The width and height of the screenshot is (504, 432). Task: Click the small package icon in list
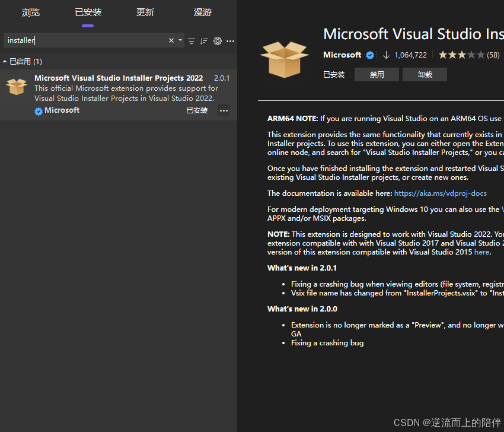[x=17, y=87]
